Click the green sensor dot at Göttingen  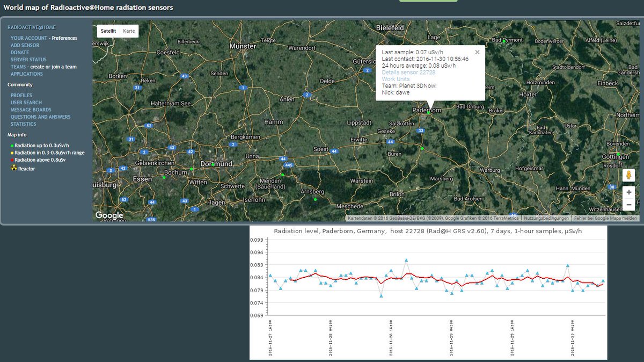(x=618, y=155)
